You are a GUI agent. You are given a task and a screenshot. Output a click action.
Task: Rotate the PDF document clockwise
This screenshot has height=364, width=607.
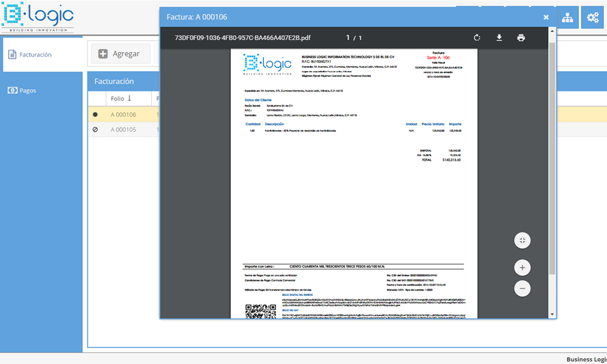[477, 38]
